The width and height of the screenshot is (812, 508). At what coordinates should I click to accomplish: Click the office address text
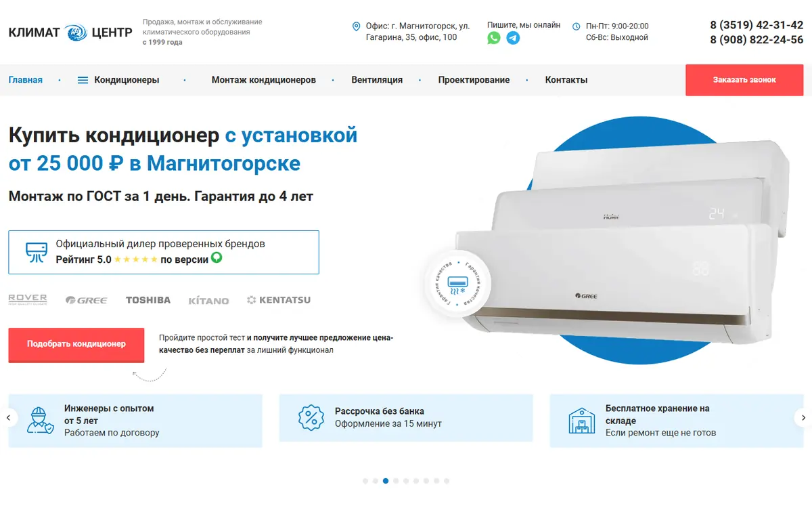tap(418, 32)
